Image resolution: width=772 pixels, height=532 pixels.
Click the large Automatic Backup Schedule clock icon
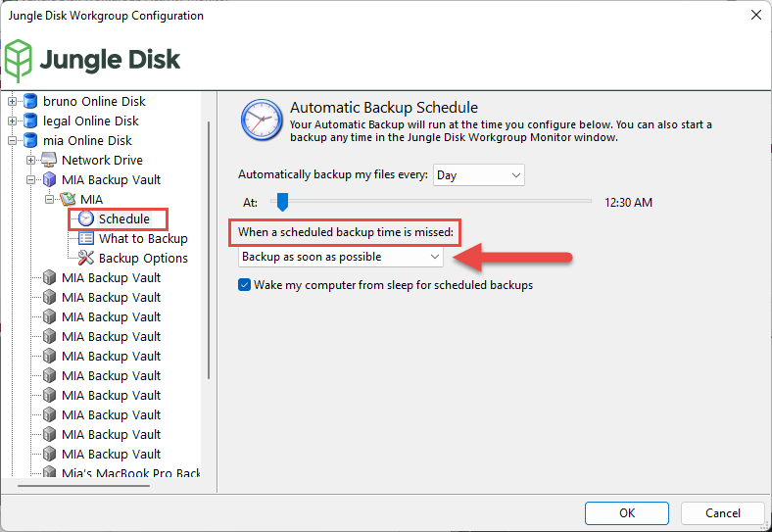point(262,120)
